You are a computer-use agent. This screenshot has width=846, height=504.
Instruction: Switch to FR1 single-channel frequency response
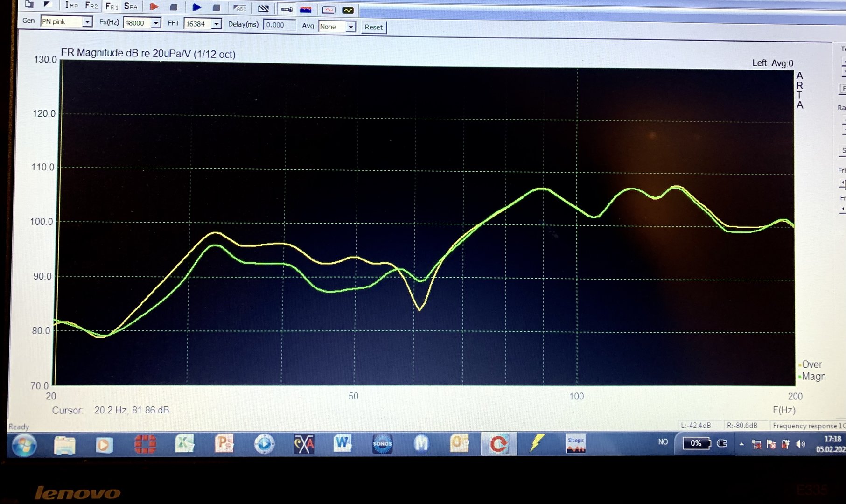pyautogui.click(x=112, y=6)
